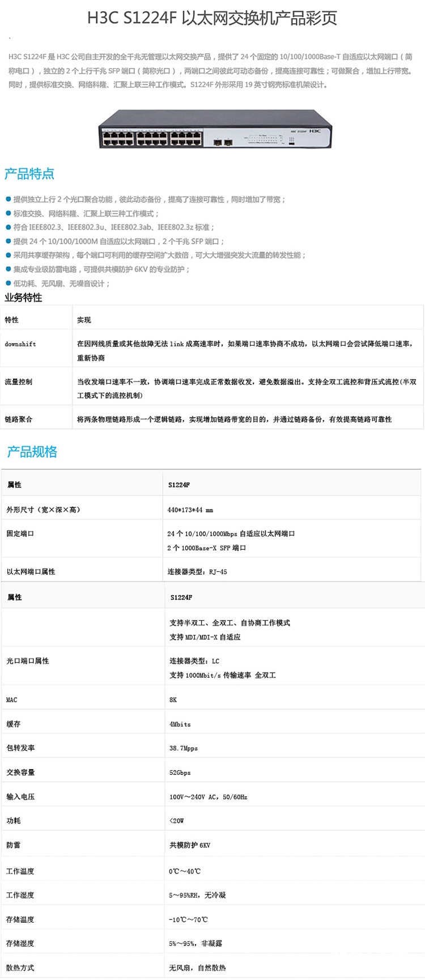Click the 0℃～40℃ working temperature value
Viewport: 425px width, 980px height.
pos(185,871)
